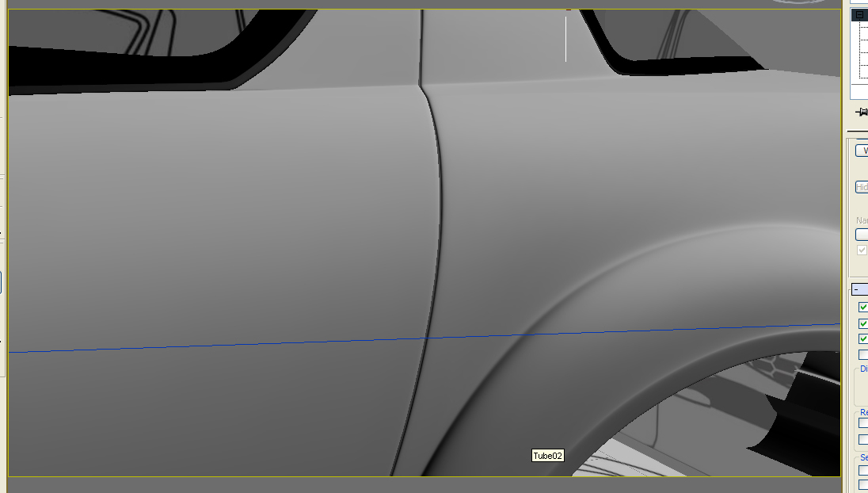This screenshot has height=493, width=868.
Task: Tick the first checkbox in the Re group
Action: point(863,423)
